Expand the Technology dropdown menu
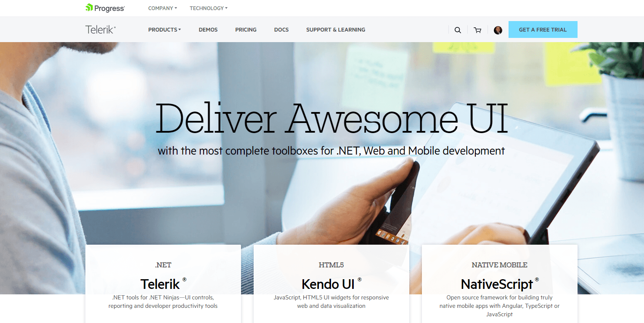644x323 pixels. [x=208, y=8]
